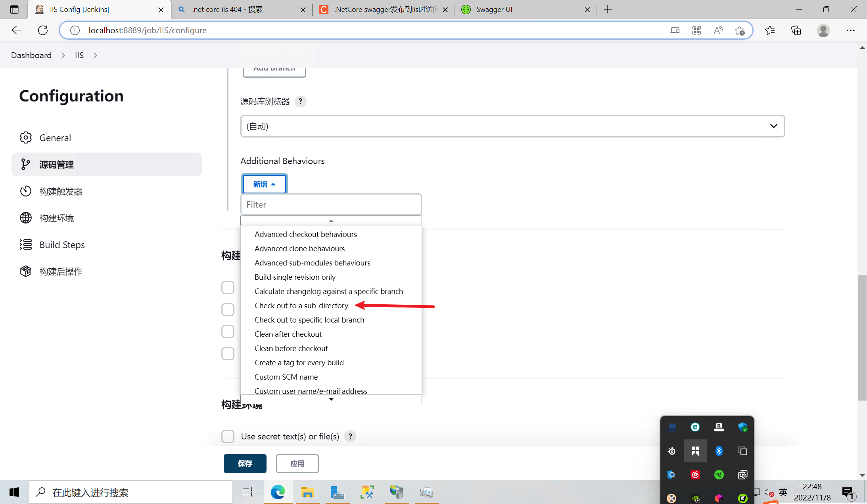Viewport: 867px width, 504px height.
Task: Enable Use secret text(s) or file(s) checkbox
Action: pos(228,436)
